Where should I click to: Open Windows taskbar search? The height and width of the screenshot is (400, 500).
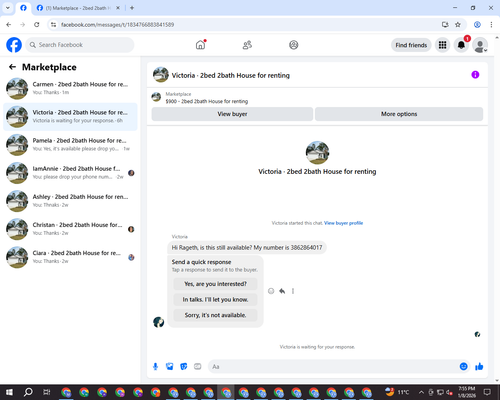pos(28,392)
